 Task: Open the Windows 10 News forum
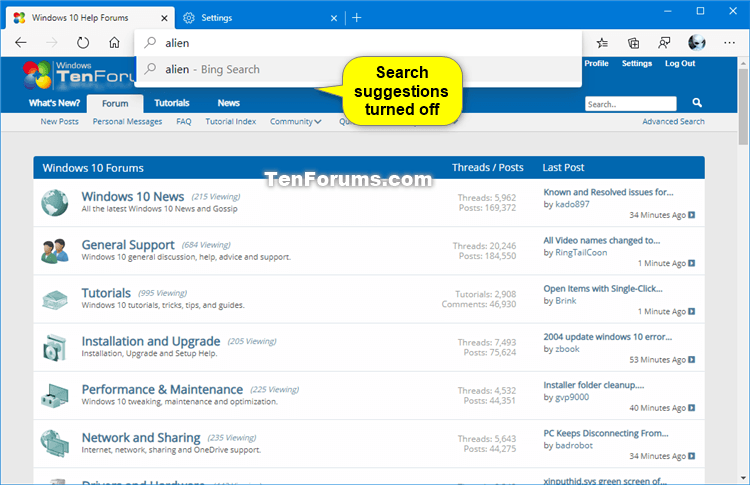pyautogui.click(x=132, y=197)
